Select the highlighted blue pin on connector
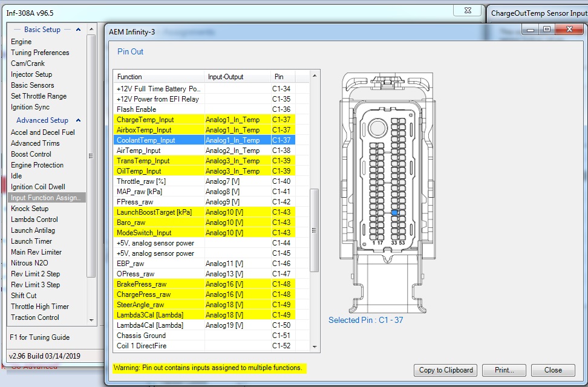 click(394, 213)
